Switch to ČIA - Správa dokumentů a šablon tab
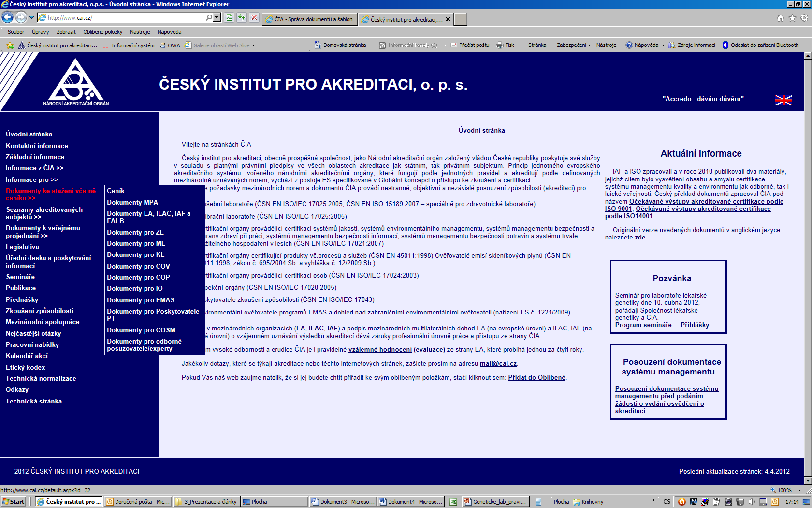The image size is (812, 508). pyautogui.click(x=309, y=19)
